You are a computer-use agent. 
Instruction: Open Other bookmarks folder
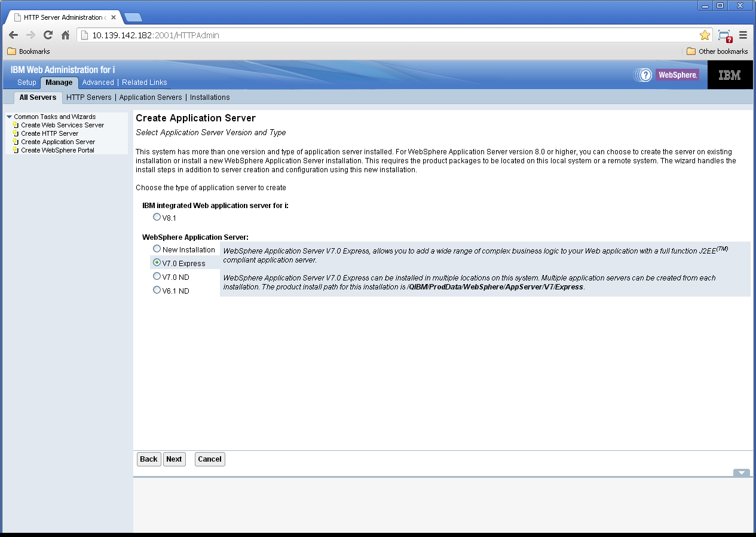pos(717,51)
